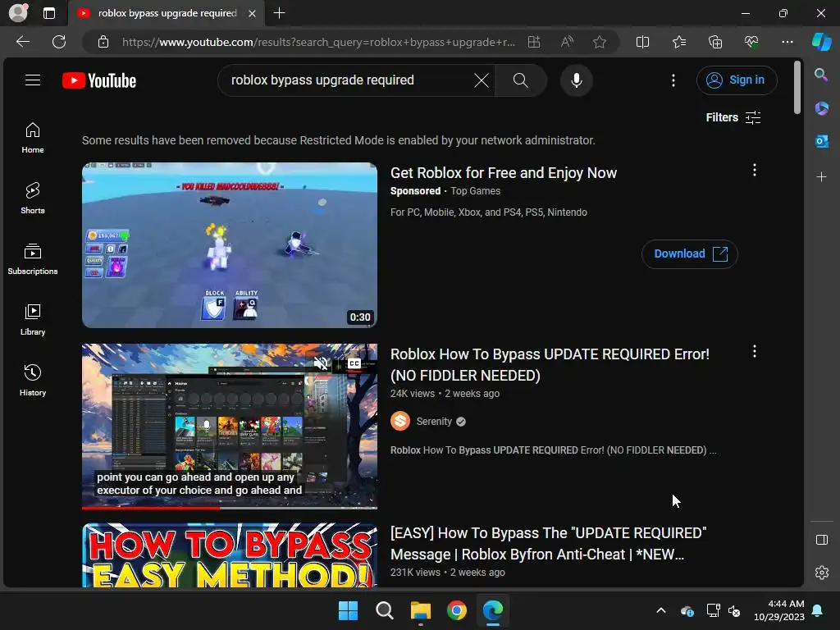Open the search Filters panel

pos(733,117)
